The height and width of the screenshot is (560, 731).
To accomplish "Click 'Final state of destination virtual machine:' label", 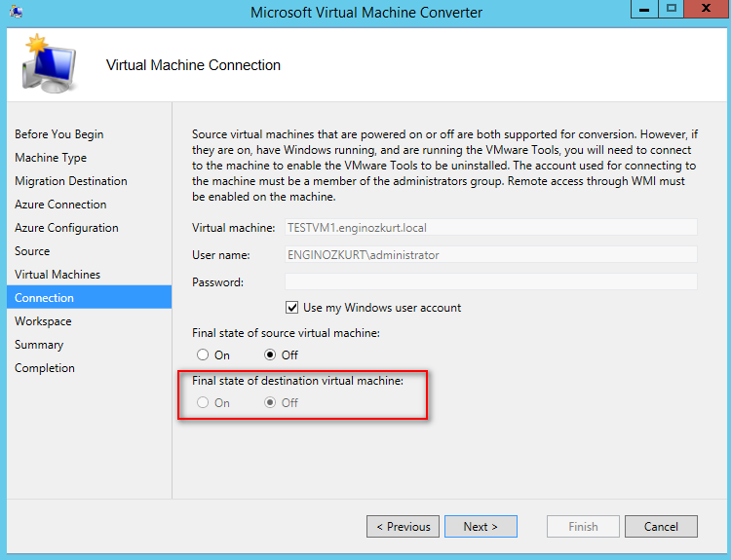I will click(297, 380).
